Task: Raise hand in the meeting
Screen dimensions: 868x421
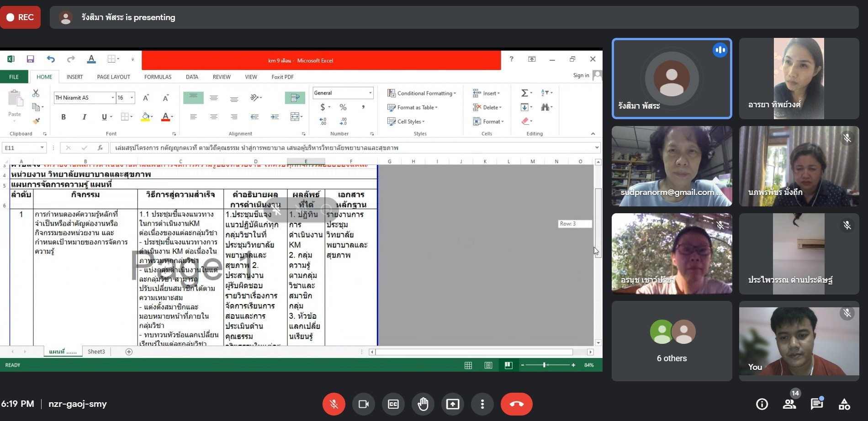Action: pos(423,404)
